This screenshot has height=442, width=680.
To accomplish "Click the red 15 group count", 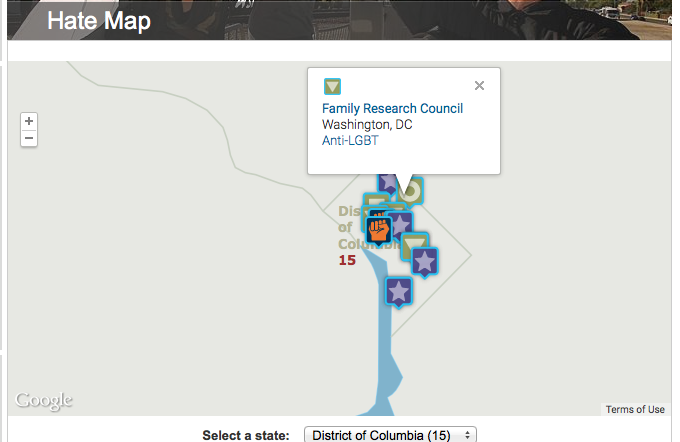I will pyautogui.click(x=347, y=260).
